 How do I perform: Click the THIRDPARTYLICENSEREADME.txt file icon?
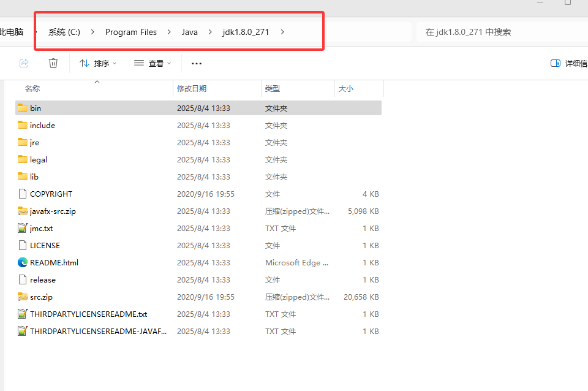(x=23, y=314)
